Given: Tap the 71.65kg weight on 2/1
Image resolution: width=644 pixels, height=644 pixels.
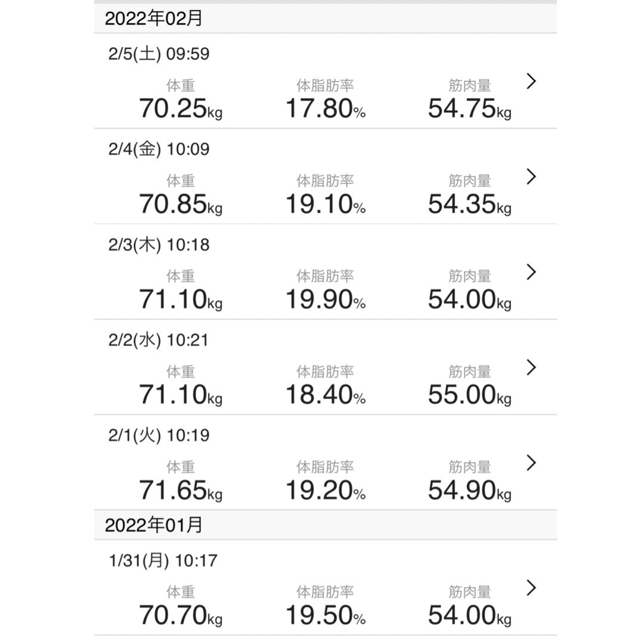Looking at the screenshot, I should tap(180, 490).
